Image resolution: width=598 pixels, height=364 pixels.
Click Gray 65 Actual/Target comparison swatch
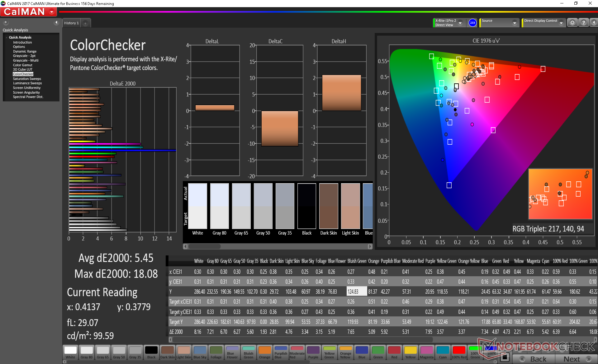[241, 206]
